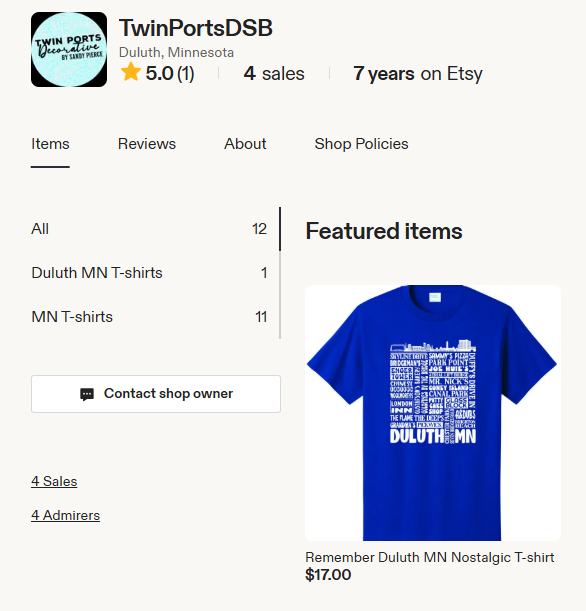Click the chat bubble icon in Contact button
This screenshot has width=586, height=611.
[x=87, y=394]
